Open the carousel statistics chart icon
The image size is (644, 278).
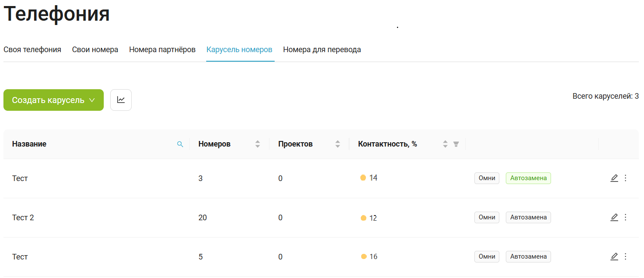pos(121,100)
